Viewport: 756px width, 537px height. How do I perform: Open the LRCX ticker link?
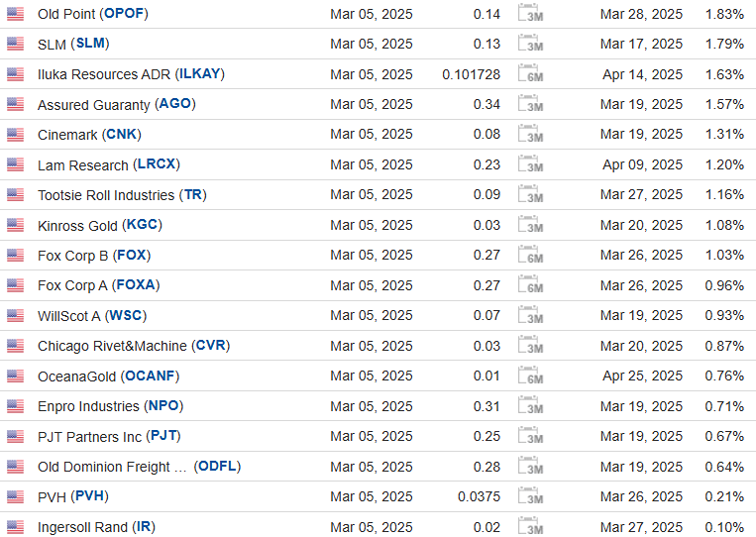(x=157, y=164)
